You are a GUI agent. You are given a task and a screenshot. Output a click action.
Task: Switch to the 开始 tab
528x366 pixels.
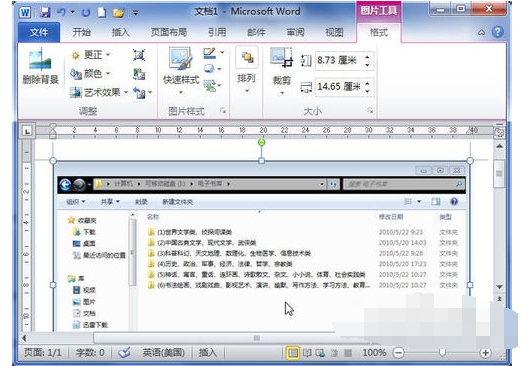click(x=82, y=32)
